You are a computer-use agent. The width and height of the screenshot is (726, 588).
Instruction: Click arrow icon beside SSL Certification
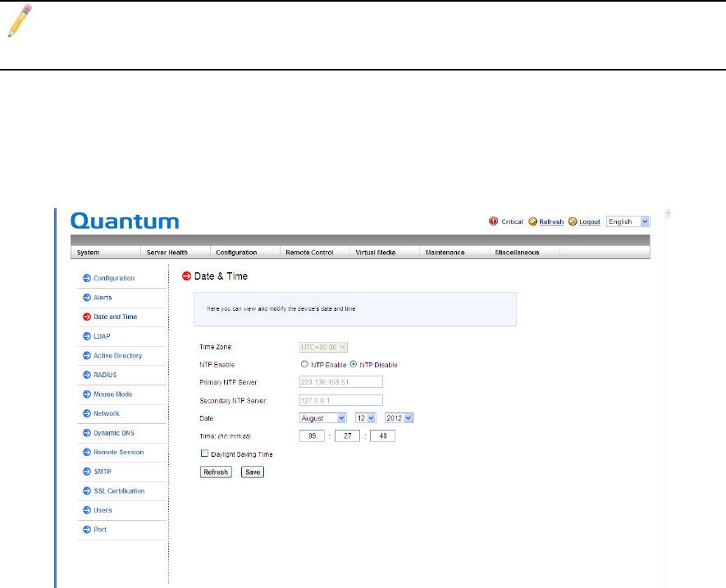[x=87, y=490]
